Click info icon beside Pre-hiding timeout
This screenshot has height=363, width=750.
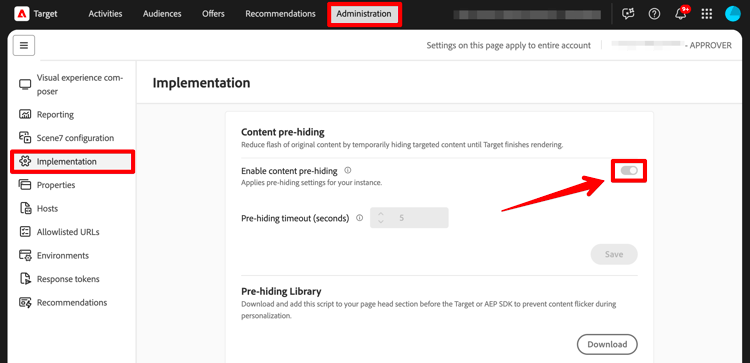click(360, 218)
